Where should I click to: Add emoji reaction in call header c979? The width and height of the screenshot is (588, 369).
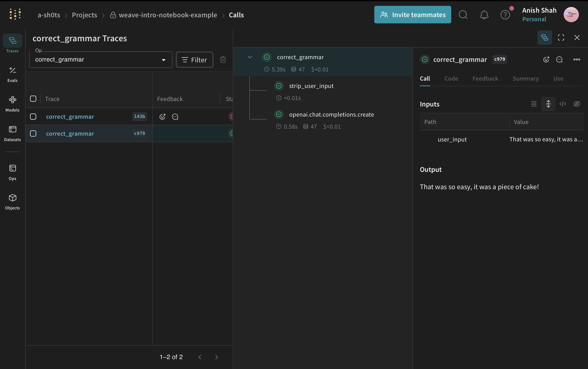click(546, 60)
